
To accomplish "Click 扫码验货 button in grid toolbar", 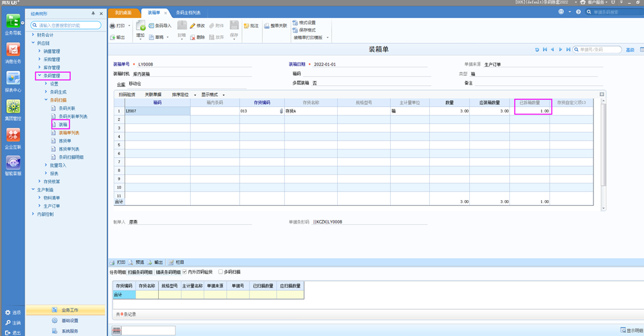I will 127,95.
